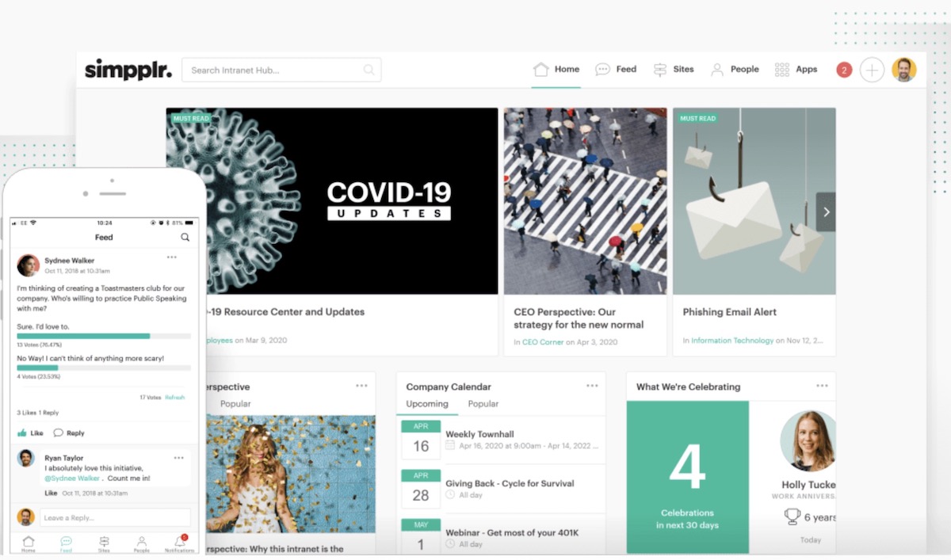Open the user profile avatar in header
The width and height of the screenshot is (951, 560).
coord(903,70)
